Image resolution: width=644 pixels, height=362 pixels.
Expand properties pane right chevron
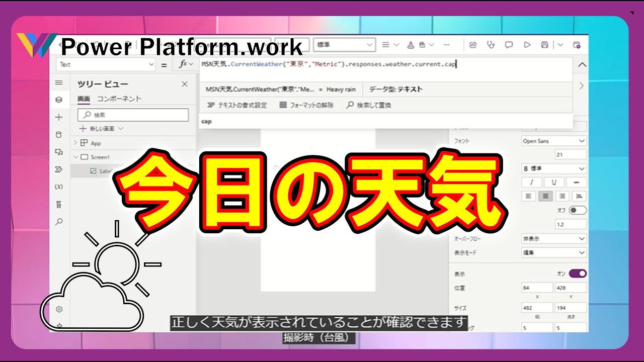(x=581, y=86)
